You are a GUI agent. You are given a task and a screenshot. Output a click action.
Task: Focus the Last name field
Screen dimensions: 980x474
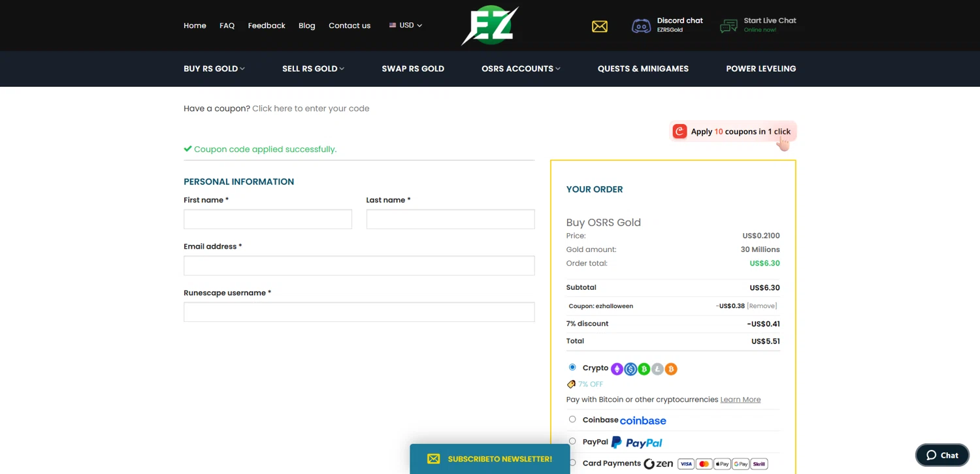pos(451,219)
